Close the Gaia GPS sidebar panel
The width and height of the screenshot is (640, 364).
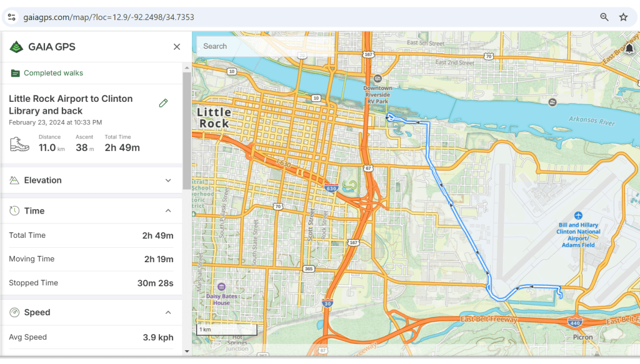[177, 47]
